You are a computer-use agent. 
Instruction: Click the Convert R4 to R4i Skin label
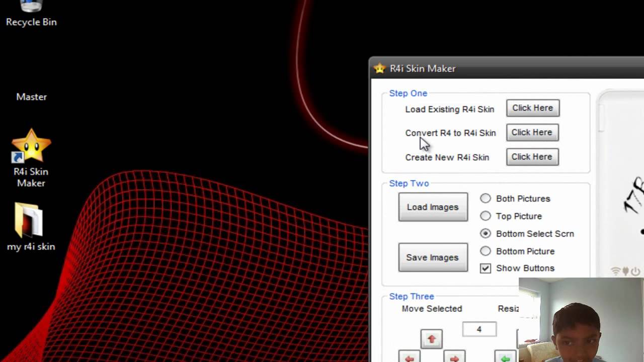pos(451,133)
